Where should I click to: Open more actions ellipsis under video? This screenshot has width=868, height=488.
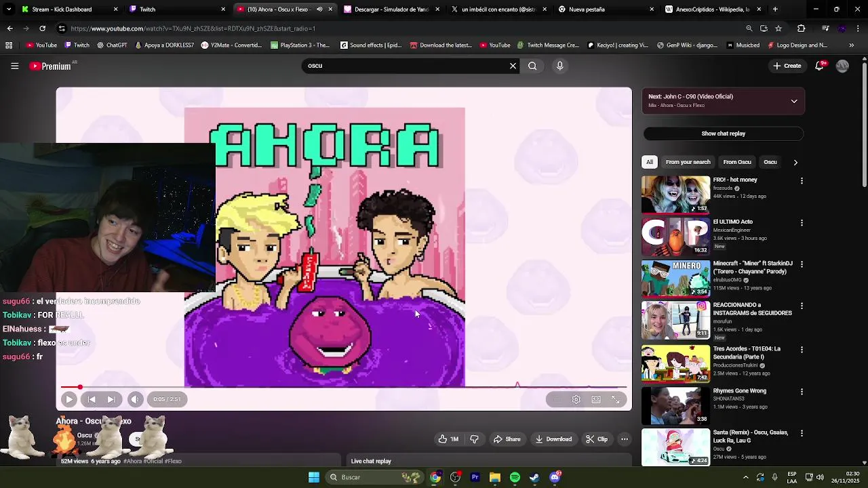click(625, 439)
